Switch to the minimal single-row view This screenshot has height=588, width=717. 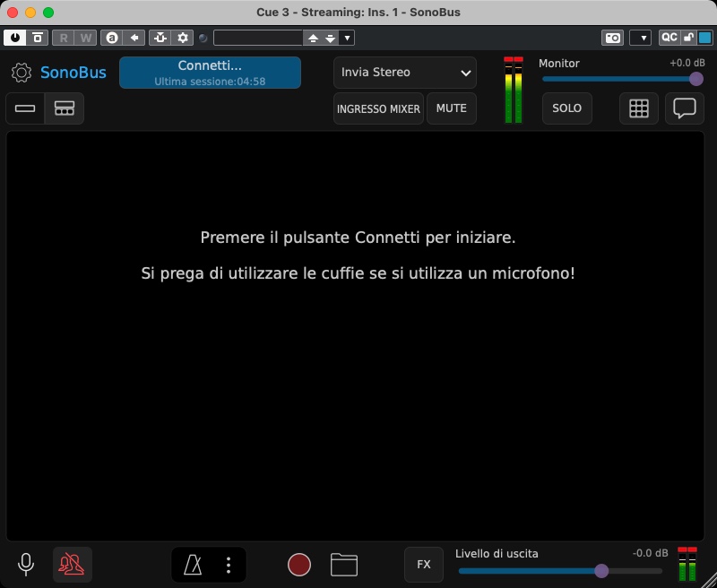[25, 108]
